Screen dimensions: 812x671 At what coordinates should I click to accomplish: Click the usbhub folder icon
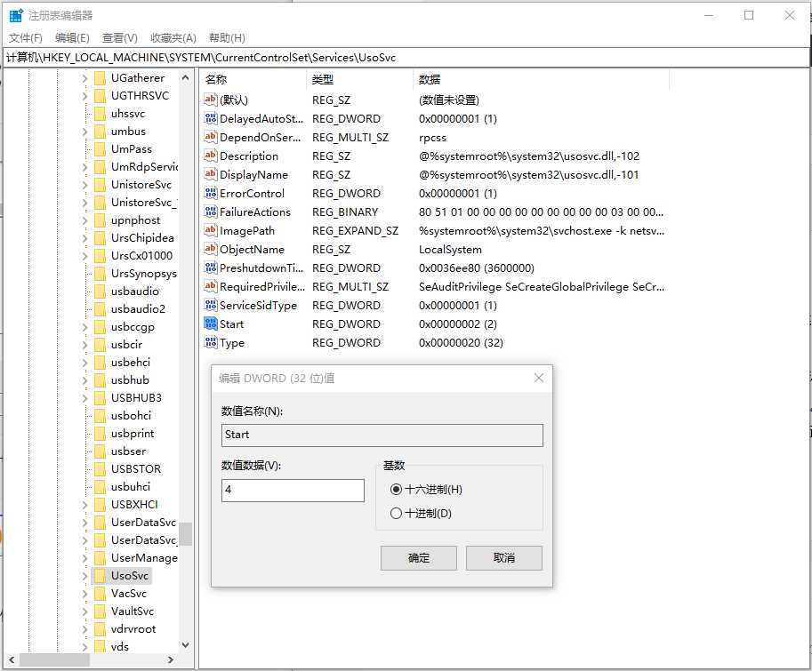100,380
